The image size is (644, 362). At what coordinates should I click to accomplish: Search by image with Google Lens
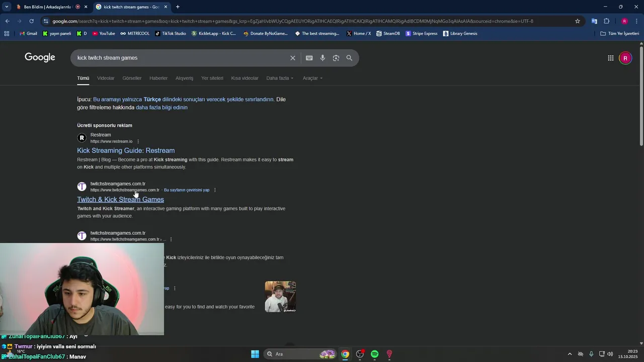pos(336,58)
